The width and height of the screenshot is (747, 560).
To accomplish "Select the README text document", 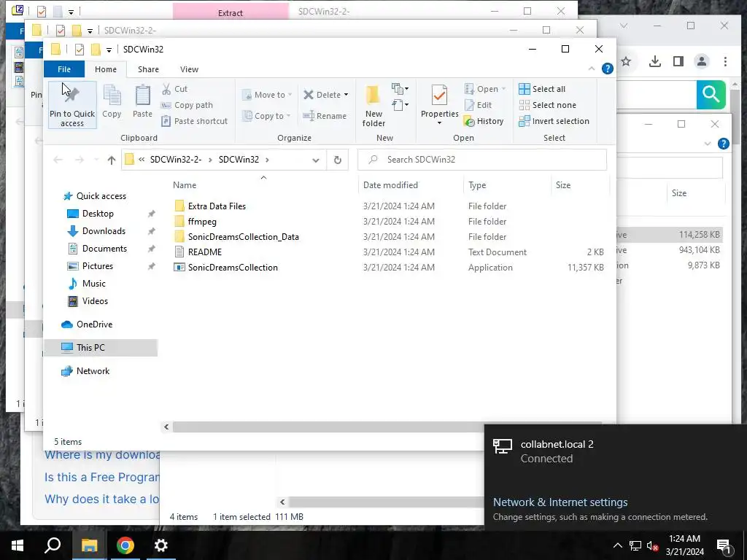I will click(205, 252).
